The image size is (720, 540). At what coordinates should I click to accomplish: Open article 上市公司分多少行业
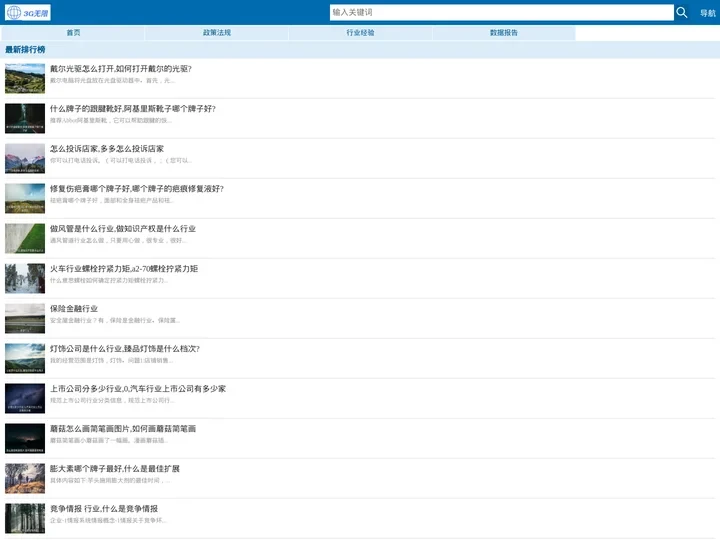tap(138, 388)
